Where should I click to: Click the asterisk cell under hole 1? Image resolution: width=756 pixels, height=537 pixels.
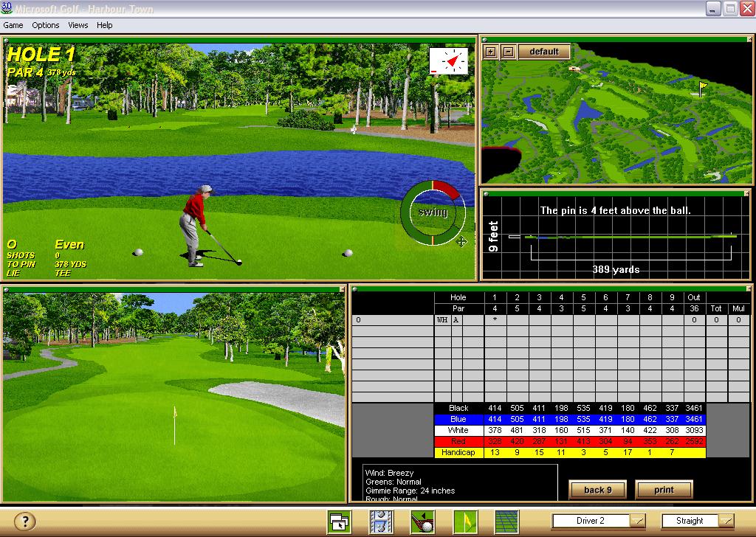coord(495,320)
